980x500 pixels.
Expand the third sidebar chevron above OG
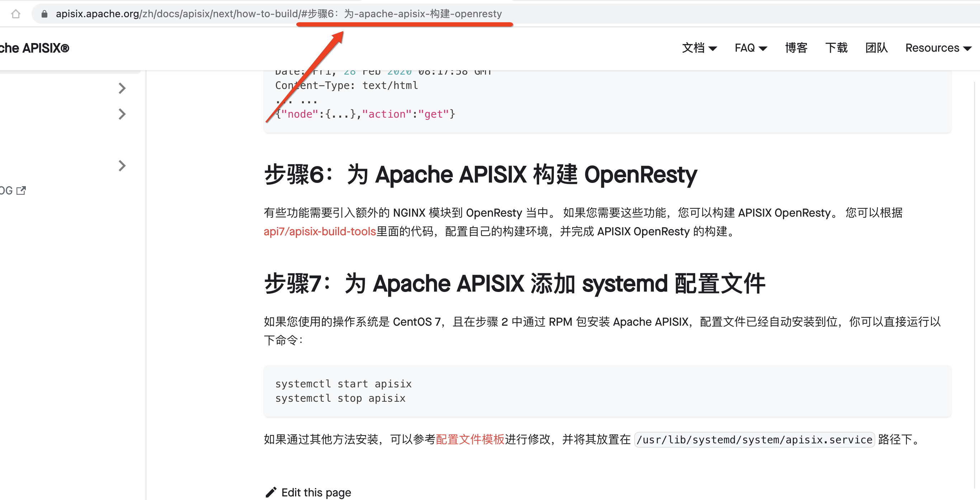pyautogui.click(x=122, y=165)
